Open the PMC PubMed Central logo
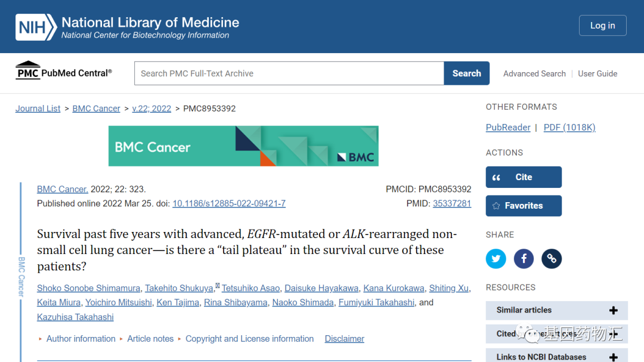Viewport: 644px width, 362px height. [64, 71]
